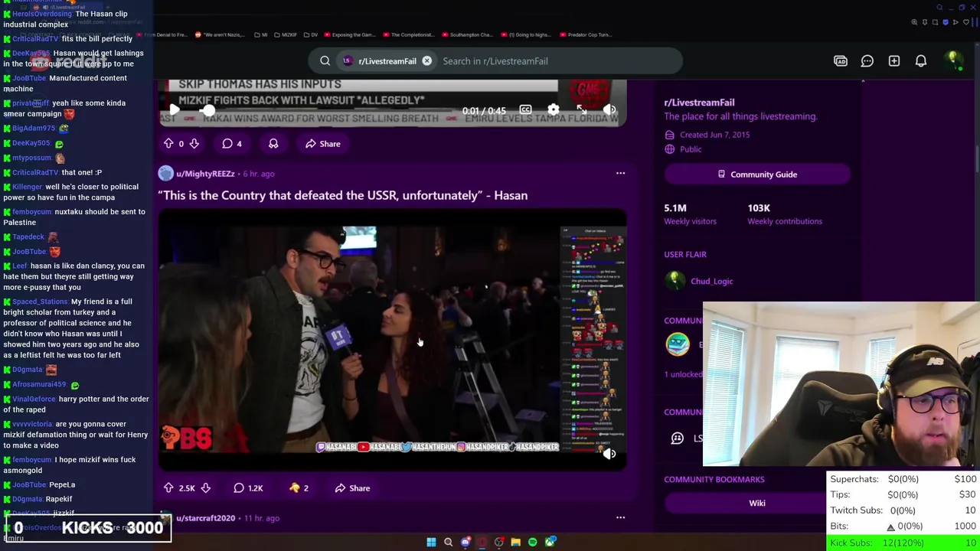
Task: Open u/MightyREEZz profile link
Action: pyautogui.click(x=205, y=174)
